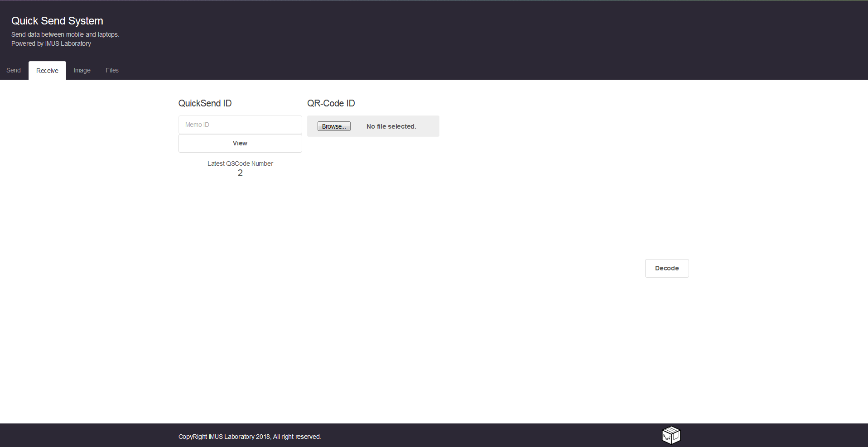Click the Quick Send System title
Screen dimensions: 868x447
(57, 21)
